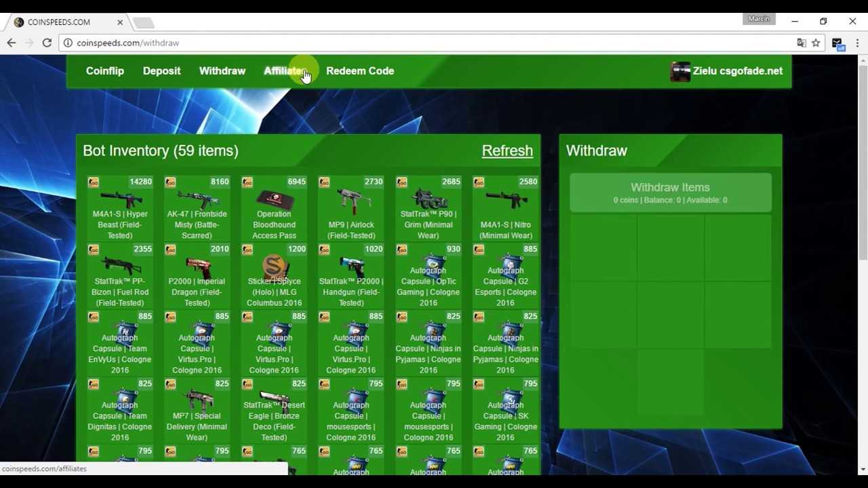Click the 8160 price on Frontside Misty
Viewport: 868px width, 488px height.
[220, 182]
